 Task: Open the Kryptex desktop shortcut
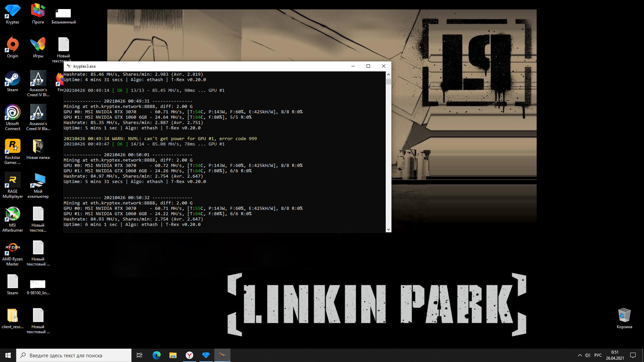click(12, 12)
